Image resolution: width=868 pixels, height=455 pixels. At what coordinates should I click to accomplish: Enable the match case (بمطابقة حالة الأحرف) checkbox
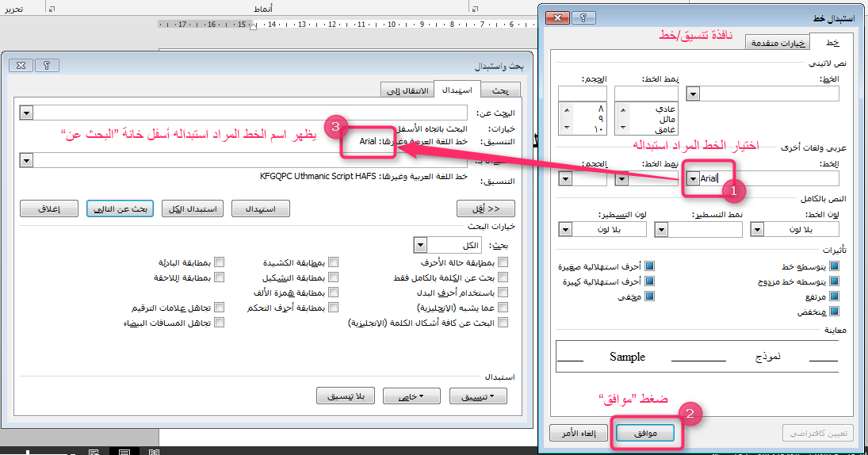coord(503,262)
